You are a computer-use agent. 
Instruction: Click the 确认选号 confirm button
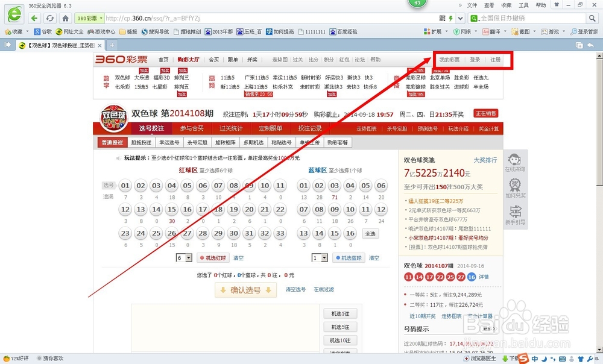click(245, 290)
